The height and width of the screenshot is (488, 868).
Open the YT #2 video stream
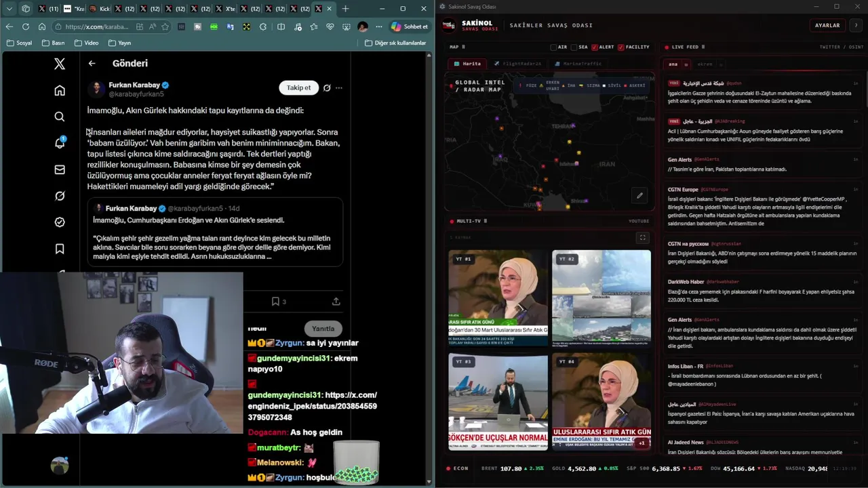click(x=601, y=298)
